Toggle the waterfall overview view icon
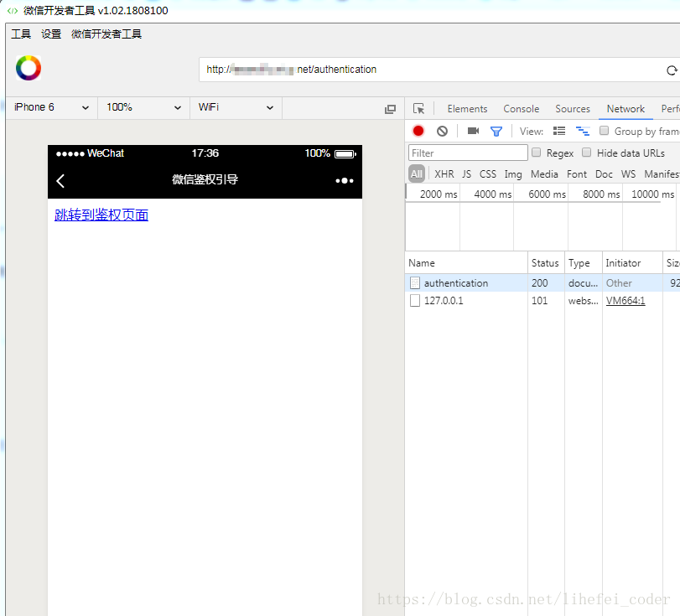The width and height of the screenshot is (680, 616). click(583, 131)
